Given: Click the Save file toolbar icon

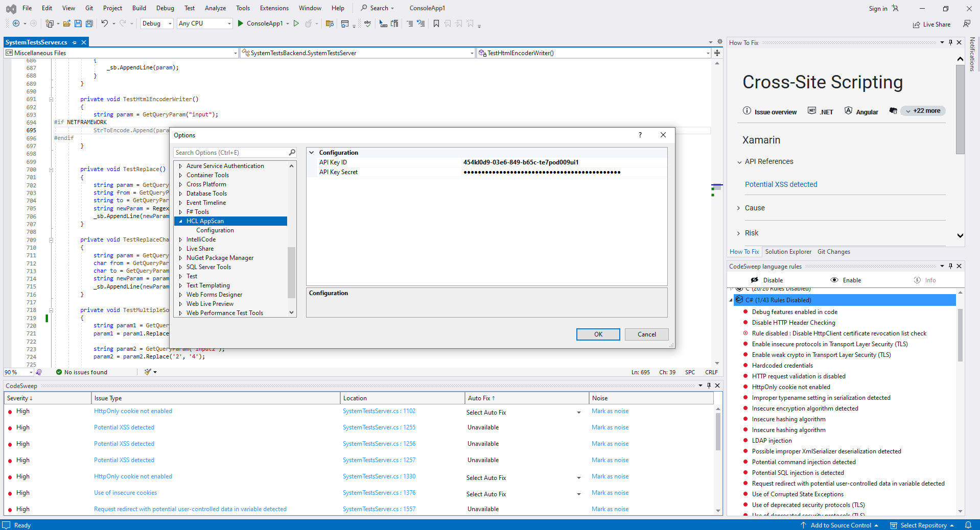Looking at the screenshot, I should tap(78, 23).
